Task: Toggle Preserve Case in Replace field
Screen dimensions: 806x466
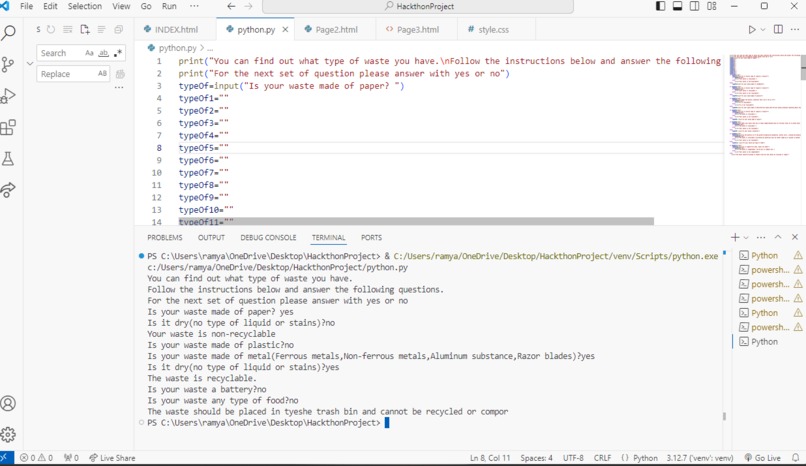Action: click(102, 73)
